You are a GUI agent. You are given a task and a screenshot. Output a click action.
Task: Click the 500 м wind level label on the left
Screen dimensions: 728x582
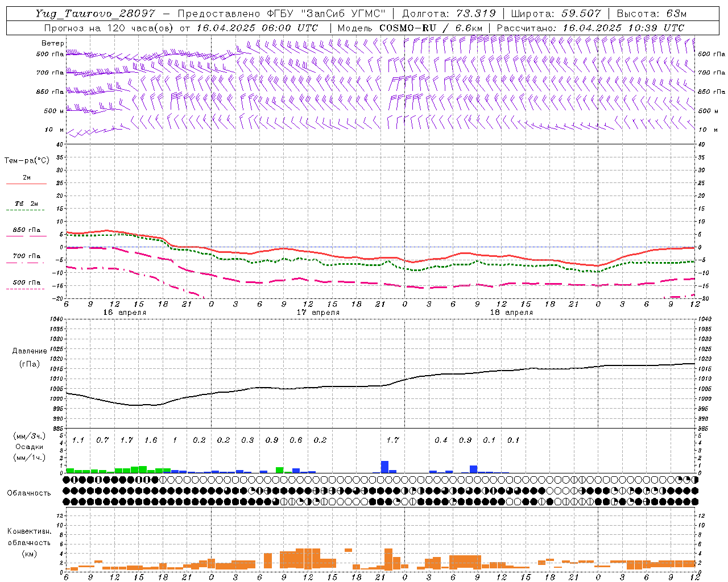pos(54,111)
